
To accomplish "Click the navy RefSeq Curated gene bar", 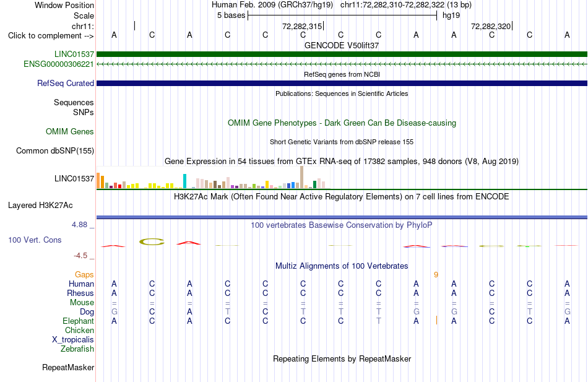I will pos(342,84).
